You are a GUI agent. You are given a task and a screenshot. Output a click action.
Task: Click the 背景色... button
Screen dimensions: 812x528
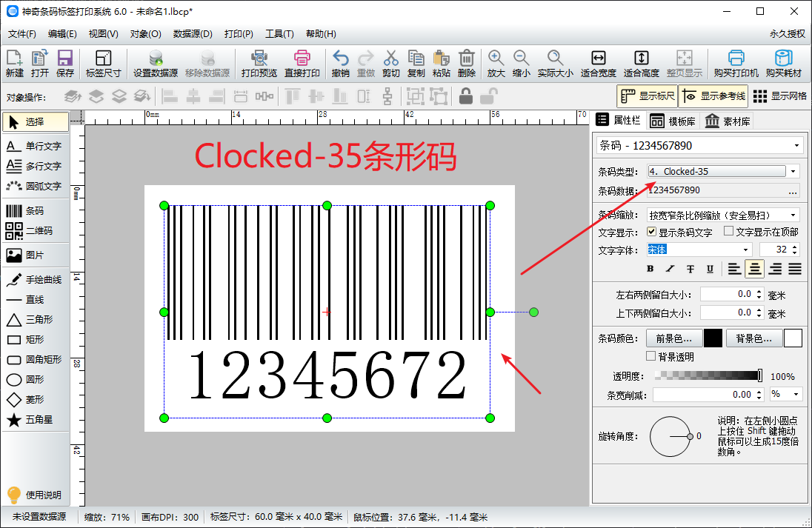[x=754, y=338]
